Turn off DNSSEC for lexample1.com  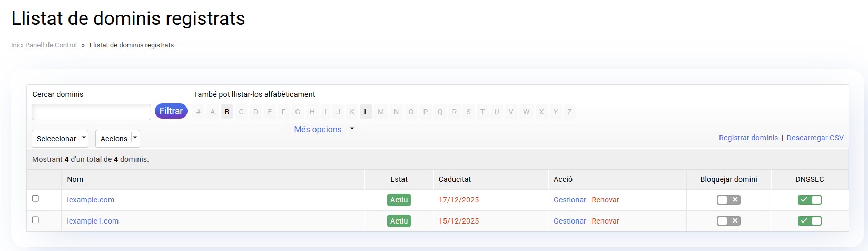810,221
